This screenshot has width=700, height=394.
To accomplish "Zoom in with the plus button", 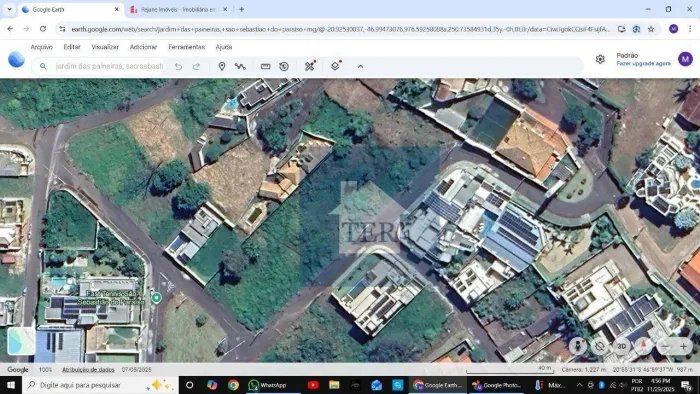I will [683, 346].
